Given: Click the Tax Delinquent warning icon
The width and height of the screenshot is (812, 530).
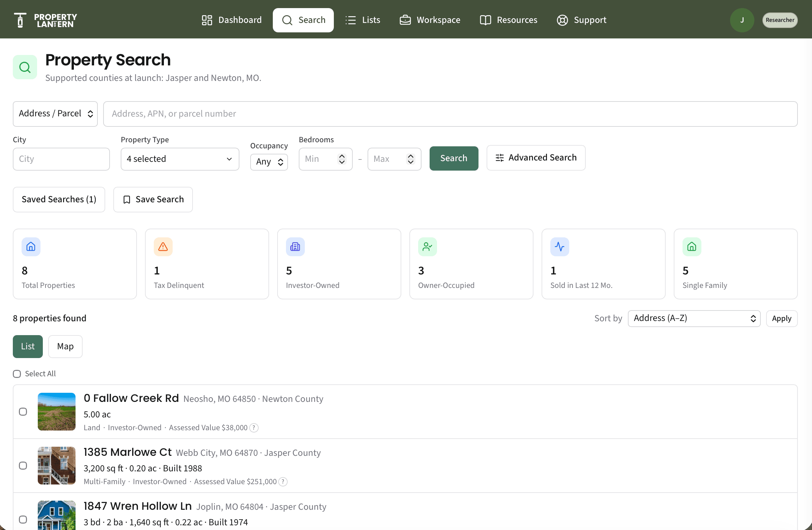Looking at the screenshot, I should (163, 246).
